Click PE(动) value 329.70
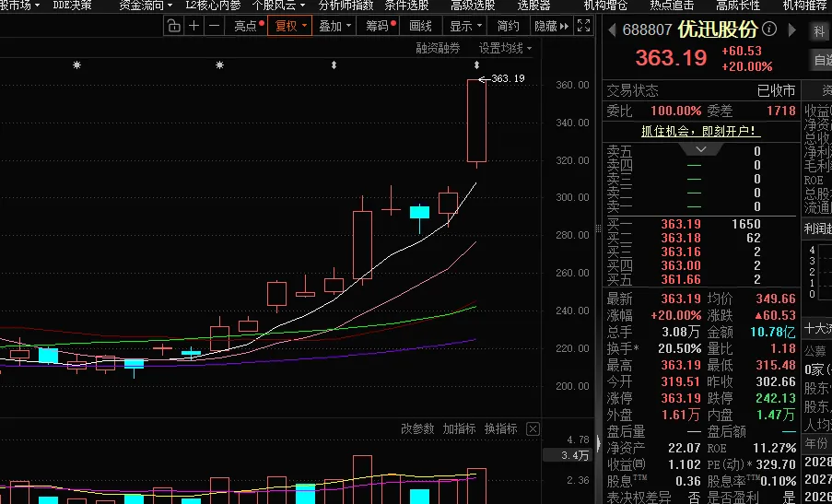 point(775,464)
